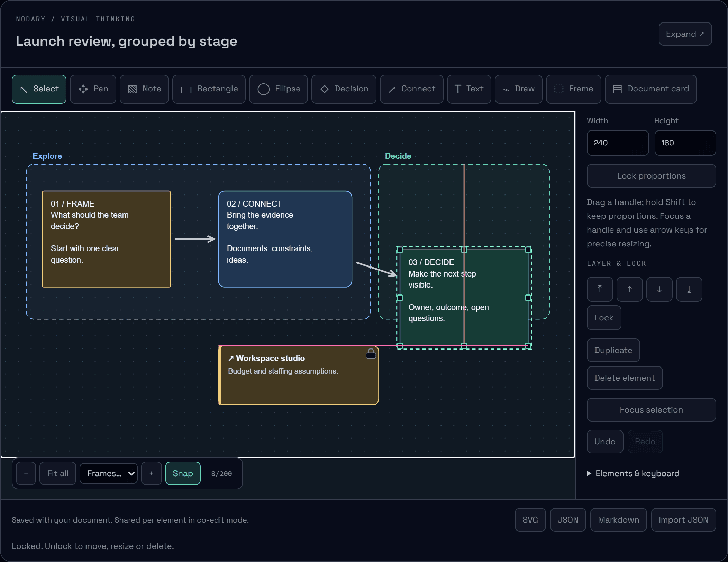This screenshot has width=728, height=562.
Task: Select the 01 / FRAME note
Action: pos(107,239)
